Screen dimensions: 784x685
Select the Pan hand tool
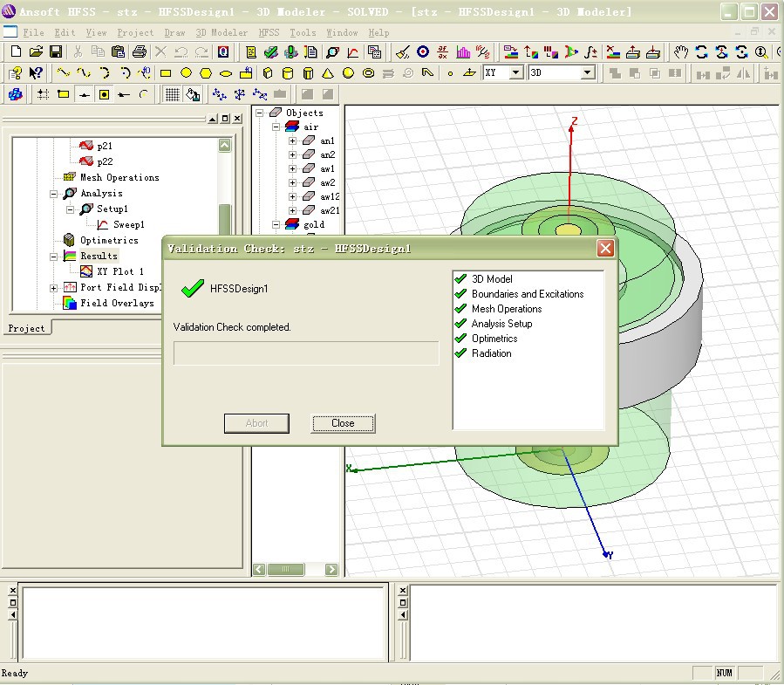pyautogui.click(x=681, y=51)
